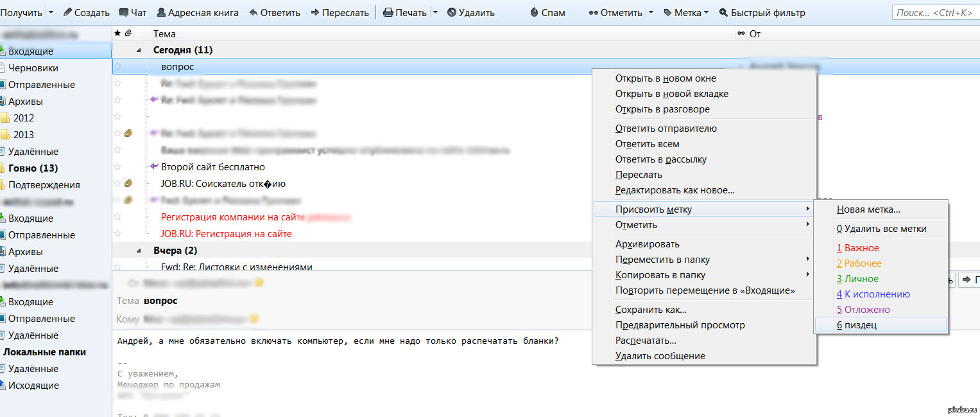Toggle star on the 'вопрос' message

(117, 66)
